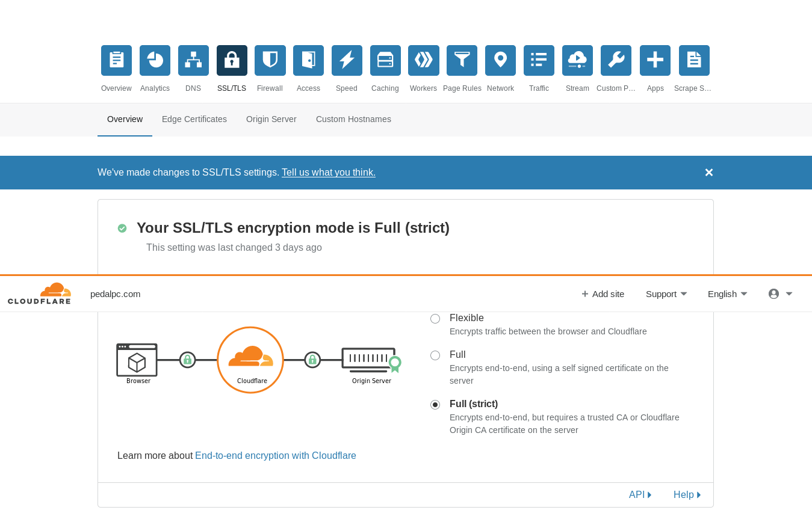812x519 pixels.
Task: Open the Stream cloud play icon
Action: click(x=577, y=60)
